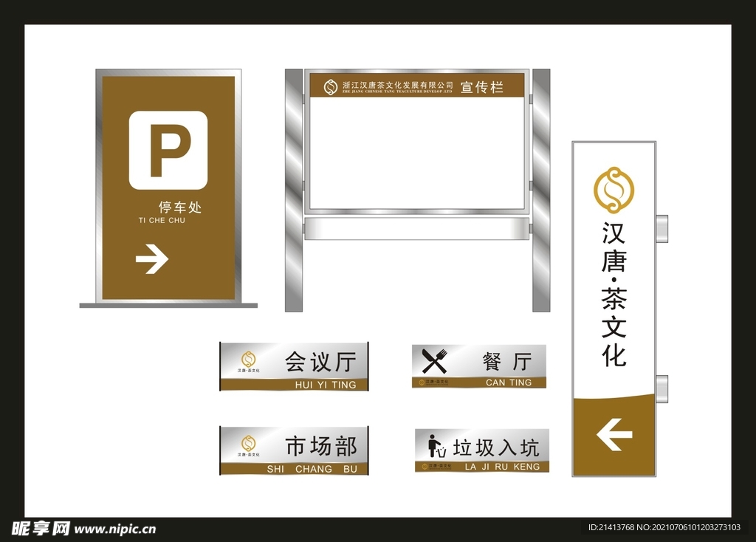Screen dimensions: 756x542
Task: Click the fork and knife restaurant icon
Action: point(434,361)
